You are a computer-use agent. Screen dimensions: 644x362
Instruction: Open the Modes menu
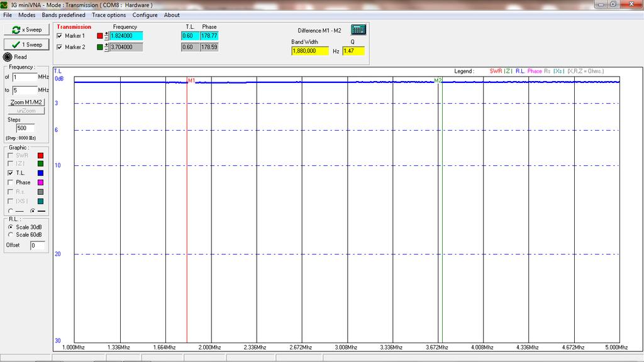[26, 15]
